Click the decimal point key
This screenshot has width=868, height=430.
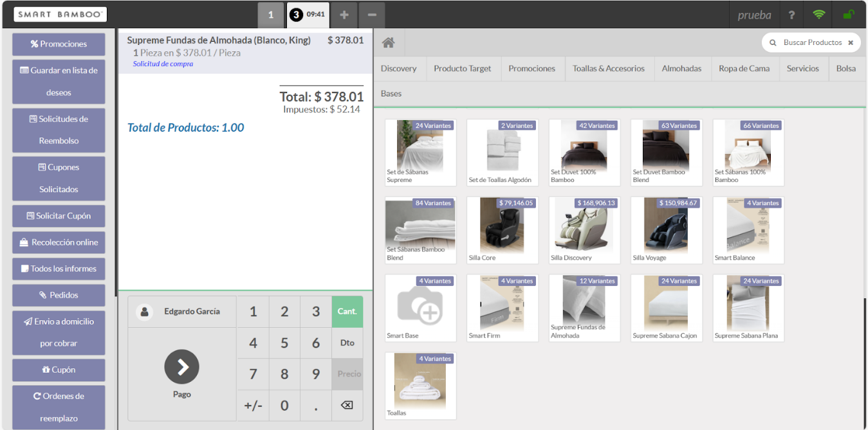point(316,406)
